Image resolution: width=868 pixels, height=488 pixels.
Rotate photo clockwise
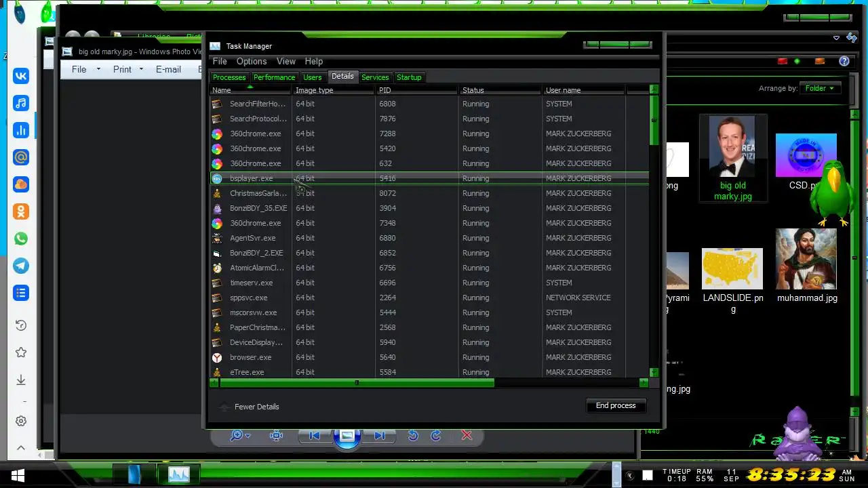[x=436, y=436]
